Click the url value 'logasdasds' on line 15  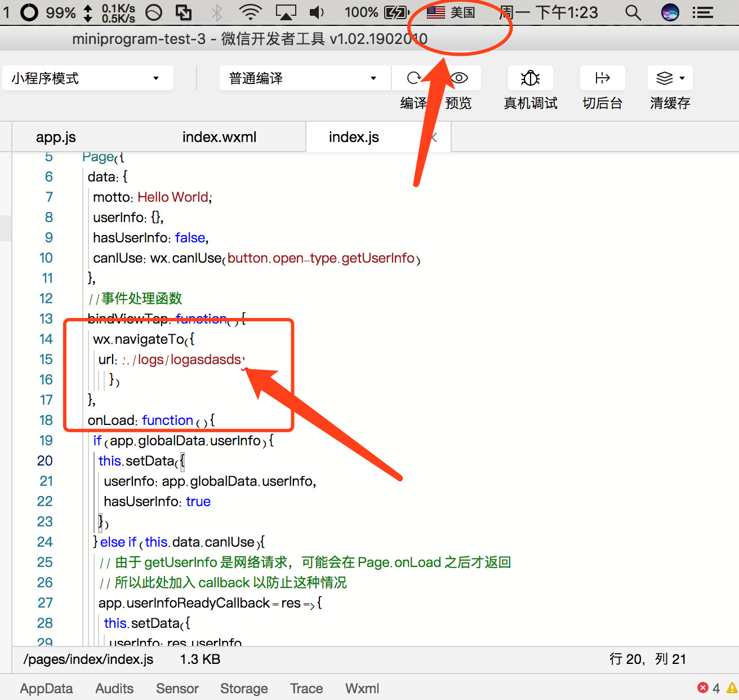[206, 359]
